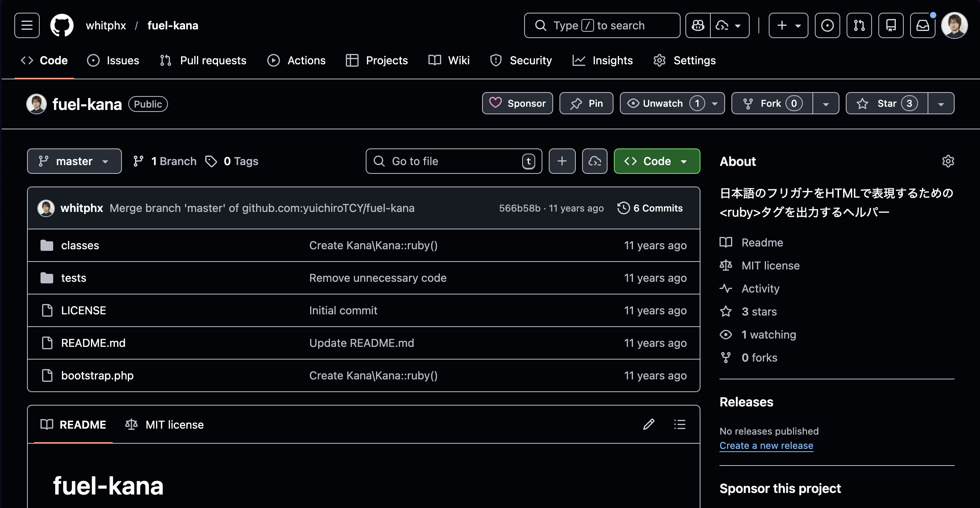Screen dimensions: 980x508
Task: Edit repository details with the About gear
Action: click(948, 161)
